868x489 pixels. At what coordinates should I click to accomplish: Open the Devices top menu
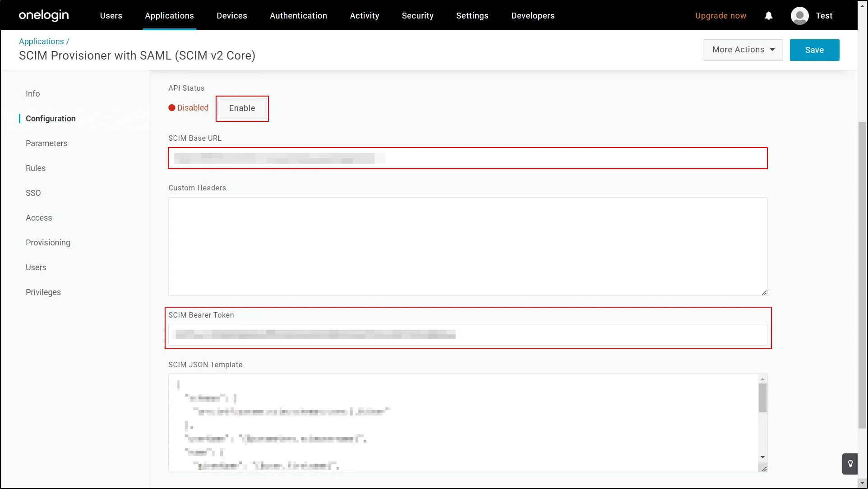point(232,16)
